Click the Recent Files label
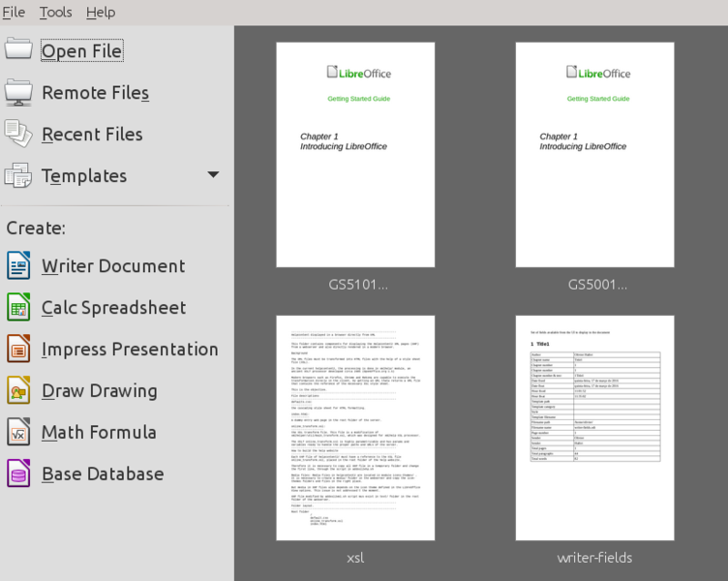This screenshot has height=581, width=728. pos(92,135)
